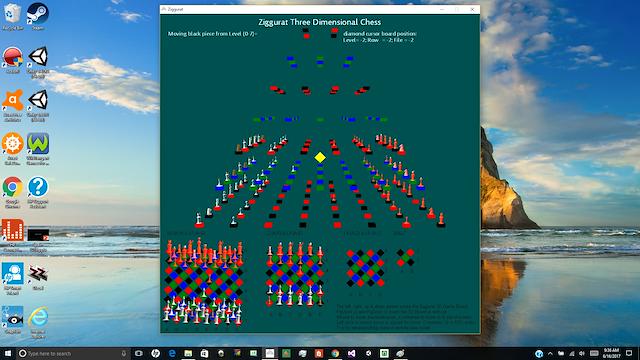Viewport: 640px width, 360px height.
Task: Switch to Chrome on the taskbar
Action: tap(335, 353)
